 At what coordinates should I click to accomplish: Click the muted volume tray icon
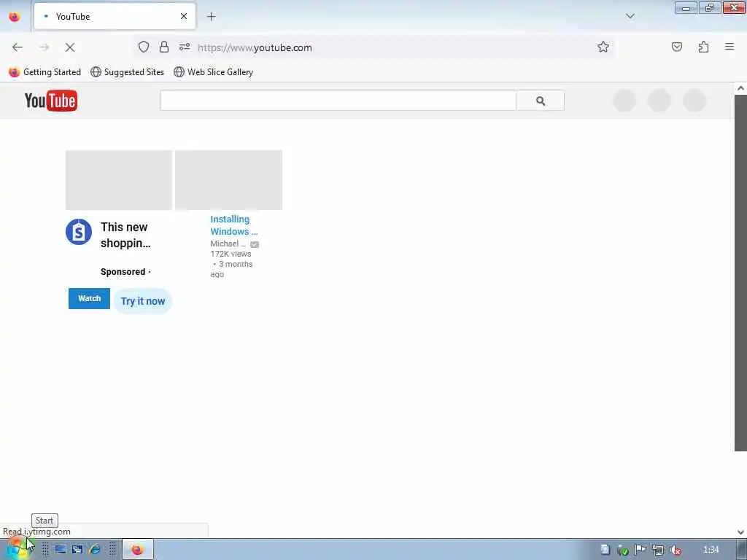pos(675,550)
